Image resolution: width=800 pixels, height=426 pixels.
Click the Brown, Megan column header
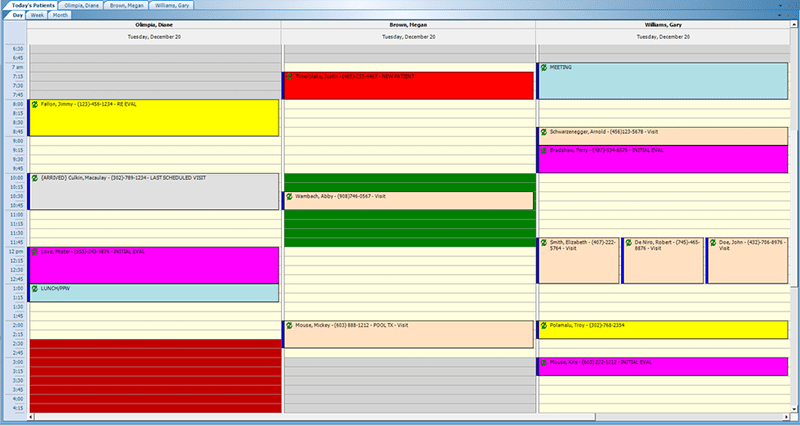408,25
